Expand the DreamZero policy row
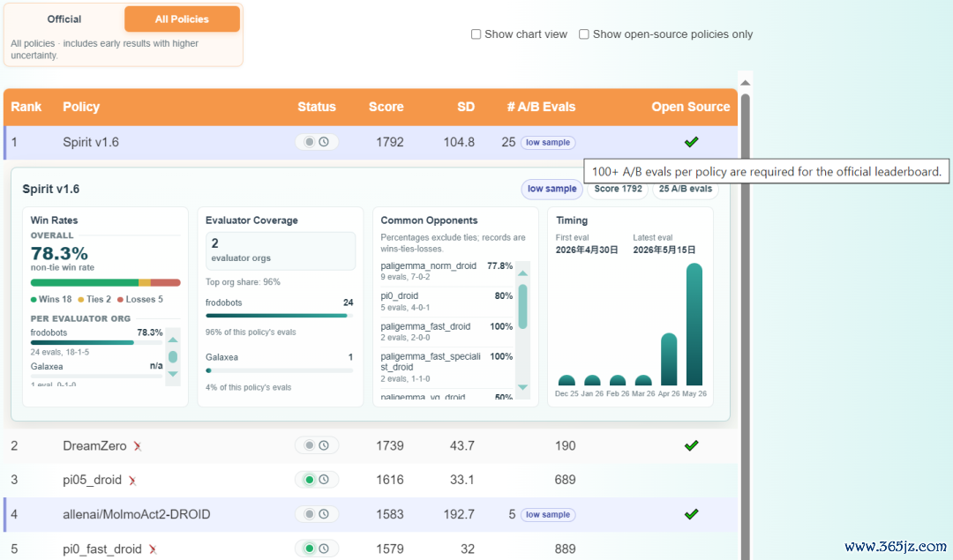 click(371, 446)
